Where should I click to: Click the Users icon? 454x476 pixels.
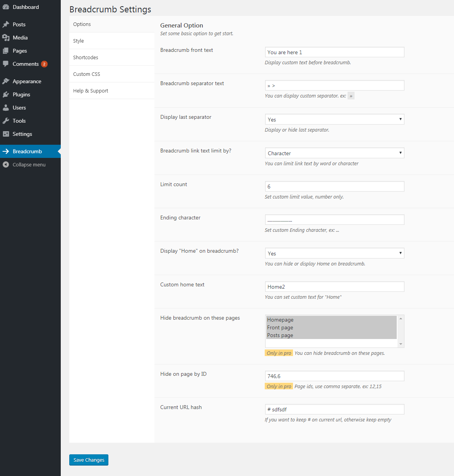point(6,107)
